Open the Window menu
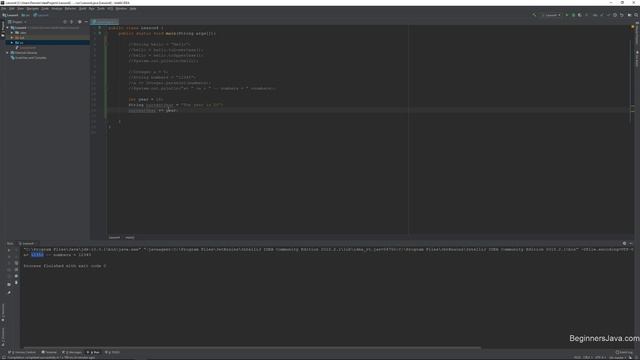Image resolution: width=640 pixels, height=360 pixels. [121, 9]
